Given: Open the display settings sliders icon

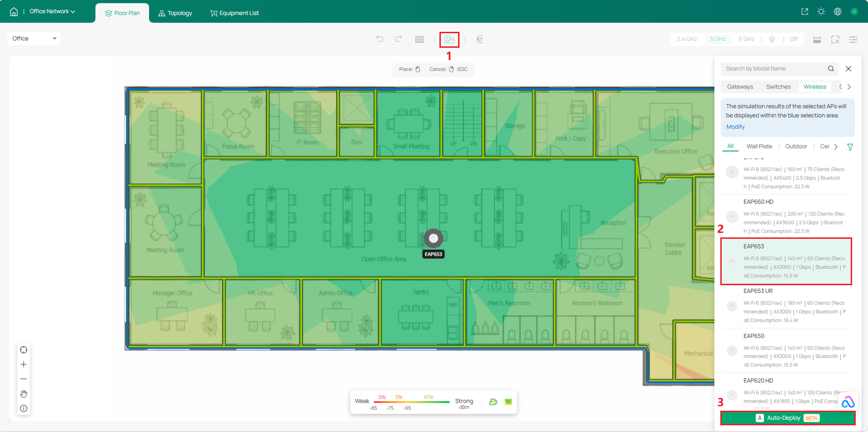Looking at the screenshot, I should click(x=853, y=40).
